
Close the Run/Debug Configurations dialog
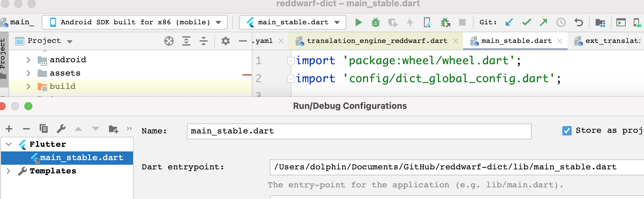[x=2, y=106]
